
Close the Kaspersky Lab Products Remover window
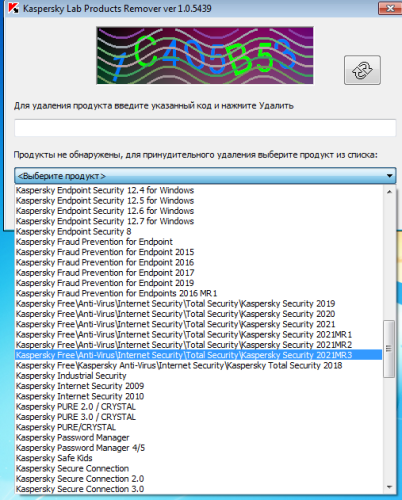click(x=390, y=8)
